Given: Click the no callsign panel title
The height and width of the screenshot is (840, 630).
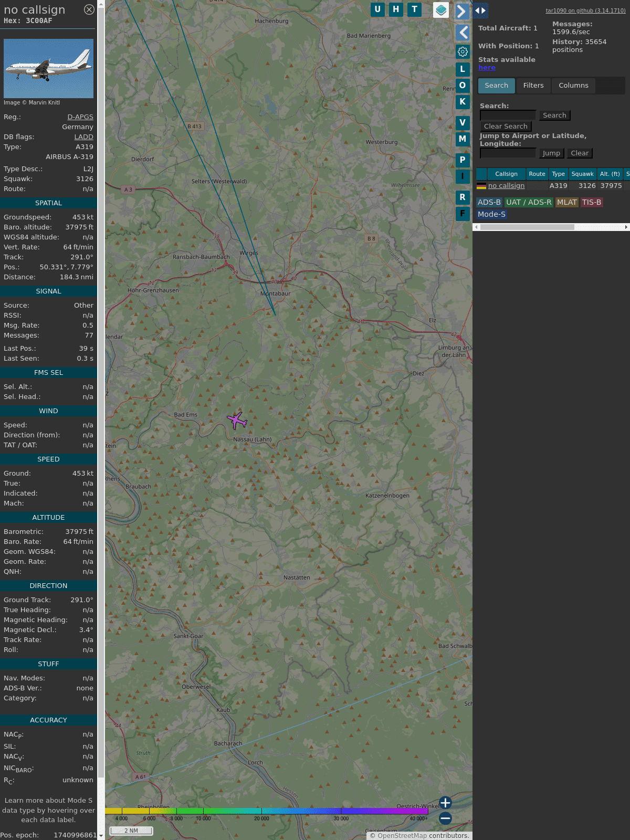Looking at the screenshot, I should pyautogui.click(x=35, y=9).
